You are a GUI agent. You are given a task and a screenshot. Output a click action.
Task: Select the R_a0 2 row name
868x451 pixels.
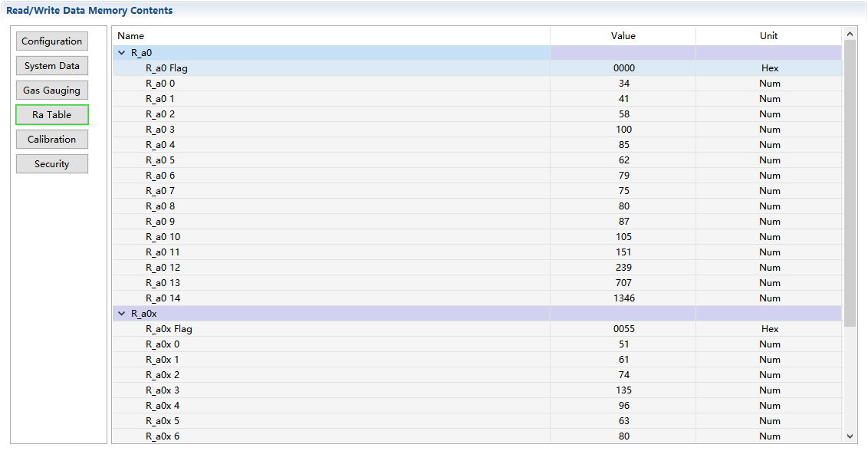160,114
